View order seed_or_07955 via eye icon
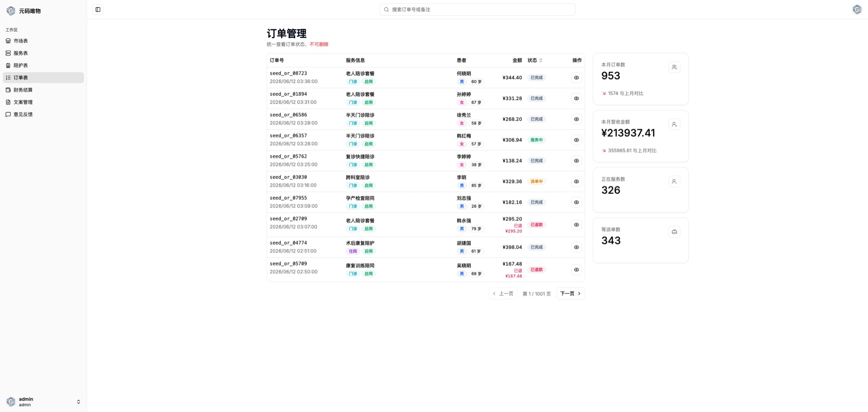The image size is (868, 412). [x=576, y=202]
